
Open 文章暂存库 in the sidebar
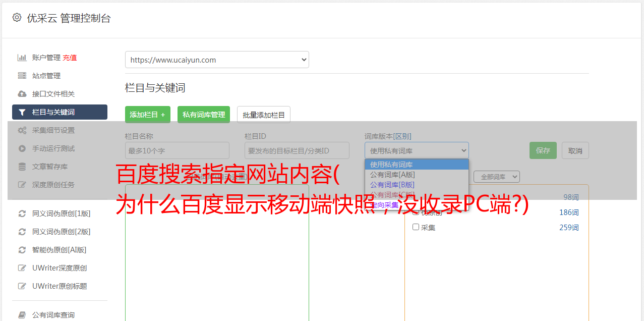click(50, 167)
